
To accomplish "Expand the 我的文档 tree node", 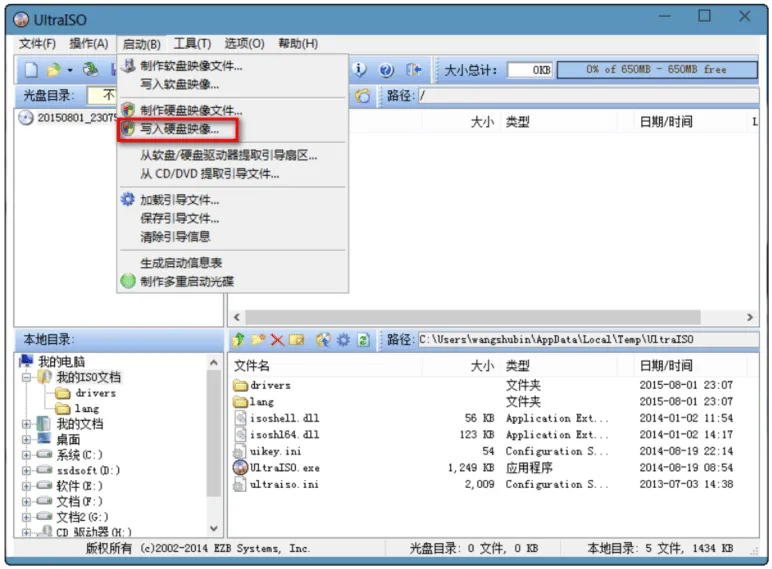I will pyautogui.click(x=27, y=424).
